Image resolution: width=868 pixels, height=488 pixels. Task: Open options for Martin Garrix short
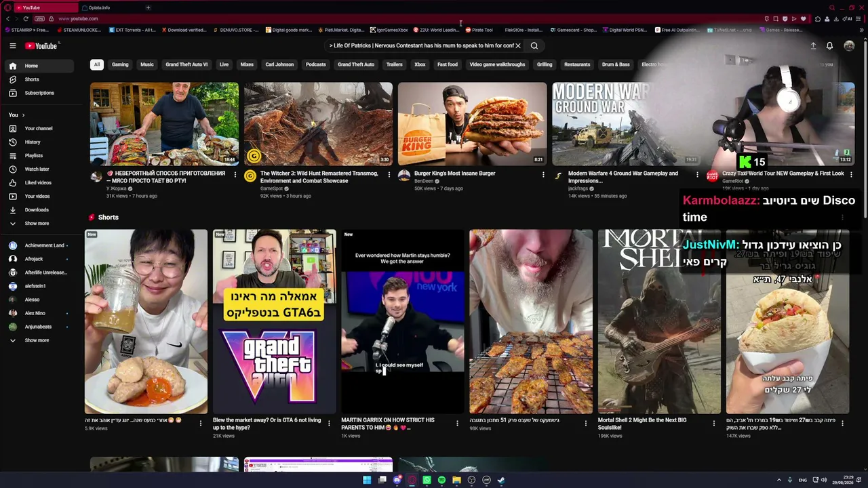point(457,423)
